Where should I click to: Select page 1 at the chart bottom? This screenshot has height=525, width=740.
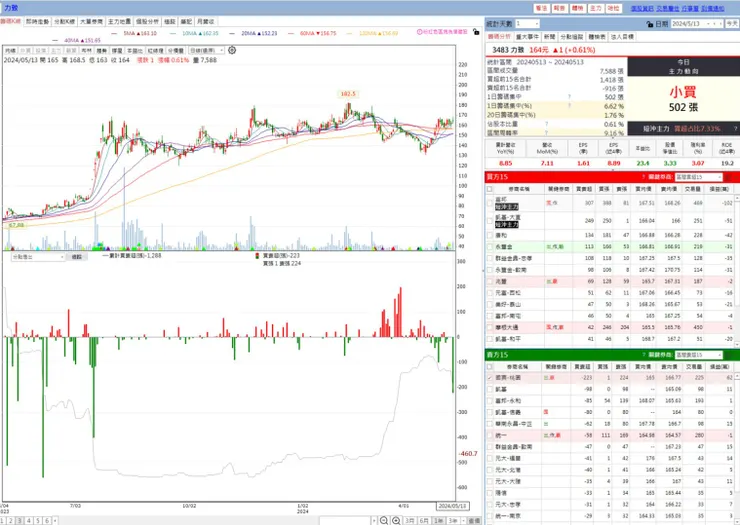point(2,520)
